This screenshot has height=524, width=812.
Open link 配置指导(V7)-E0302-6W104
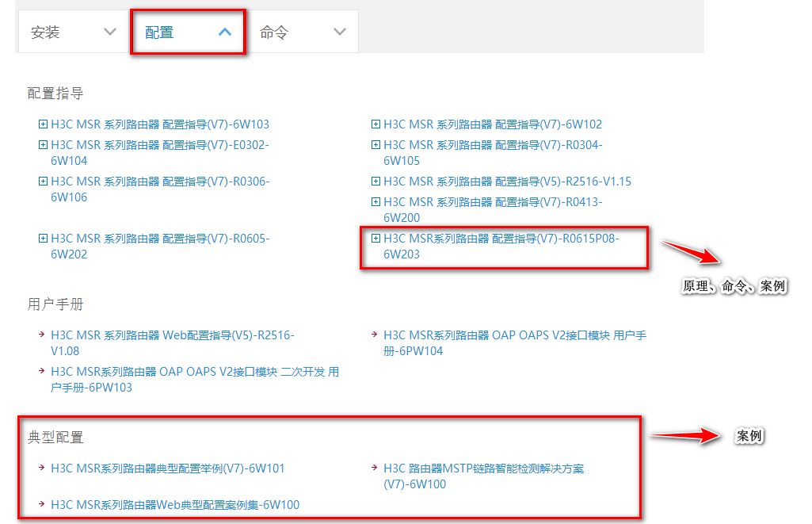pyautogui.click(x=160, y=153)
